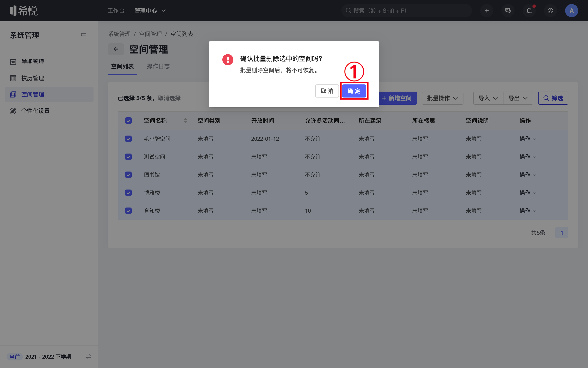
Task: Click the 图书馆 name cell
Action: [152, 175]
